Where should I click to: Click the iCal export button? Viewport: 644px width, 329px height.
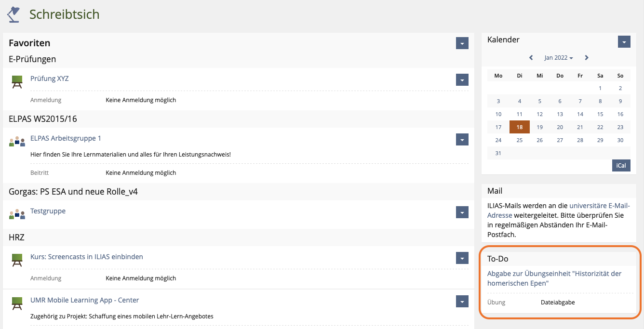click(x=621, y=166)
